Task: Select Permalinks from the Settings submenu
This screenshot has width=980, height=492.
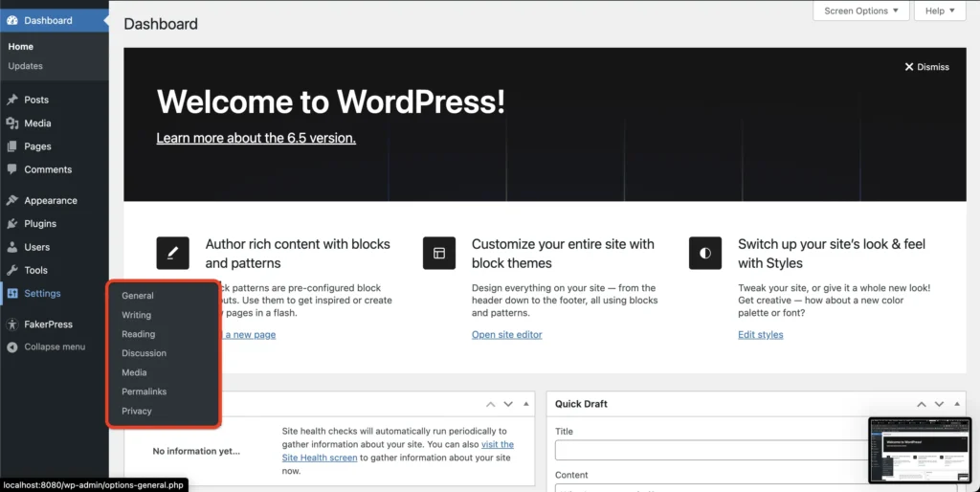Action: pyautogui.click(x=144, y=391)
